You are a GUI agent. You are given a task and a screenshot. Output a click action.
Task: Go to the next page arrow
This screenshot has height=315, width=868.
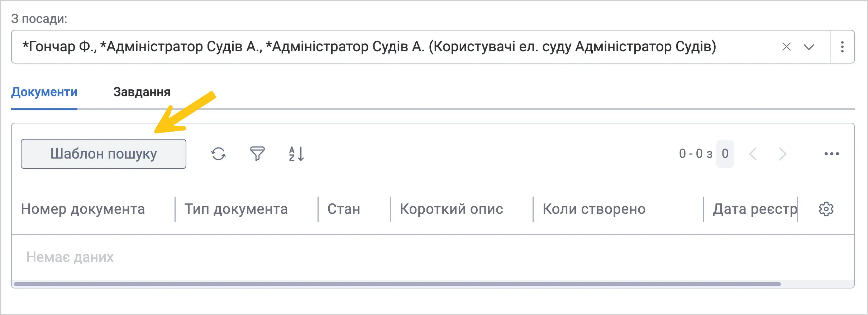(783, 154)
